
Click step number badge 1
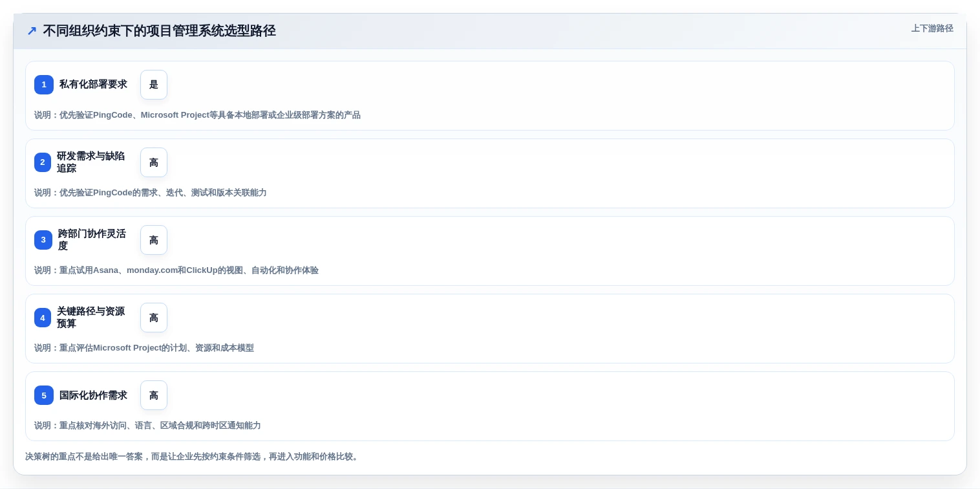(x=44, y=85)
